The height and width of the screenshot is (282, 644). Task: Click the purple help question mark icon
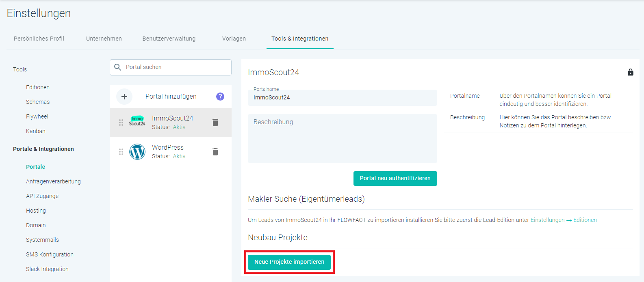click(220, 97)
